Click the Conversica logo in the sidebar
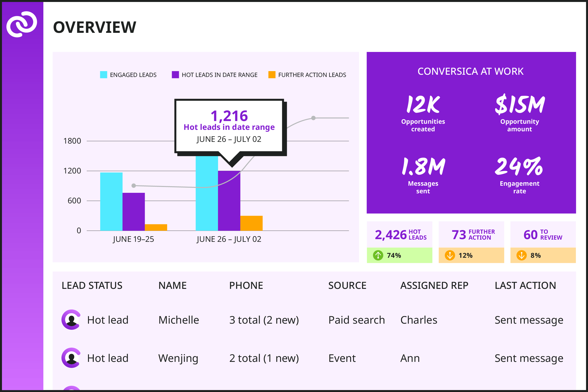The width and height of the screenshot is (588, 392). [22, 24]
